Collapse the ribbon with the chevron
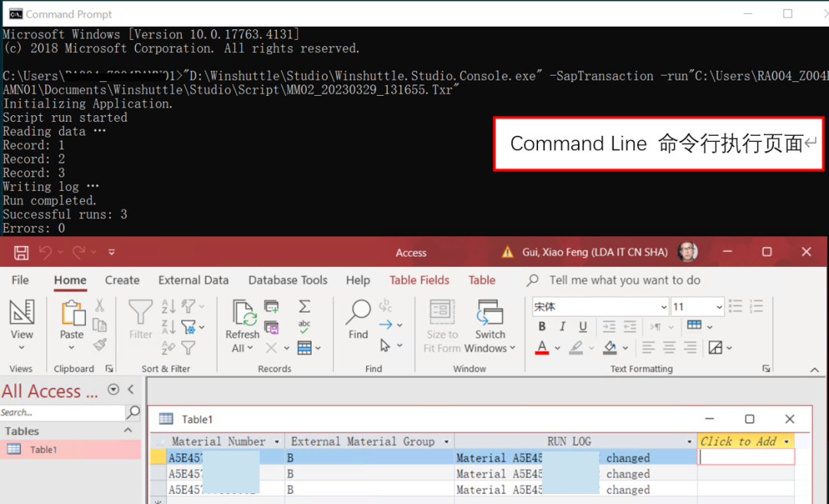 pyautogui.click(x=814, y=370)
